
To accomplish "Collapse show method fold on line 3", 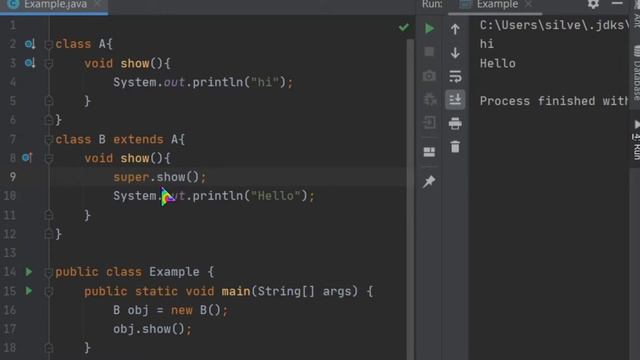I will (49, 64).
